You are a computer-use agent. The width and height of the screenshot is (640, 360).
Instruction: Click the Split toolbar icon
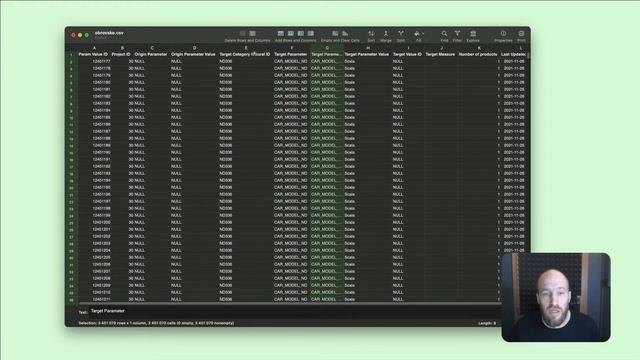click(x=401, y=33)
